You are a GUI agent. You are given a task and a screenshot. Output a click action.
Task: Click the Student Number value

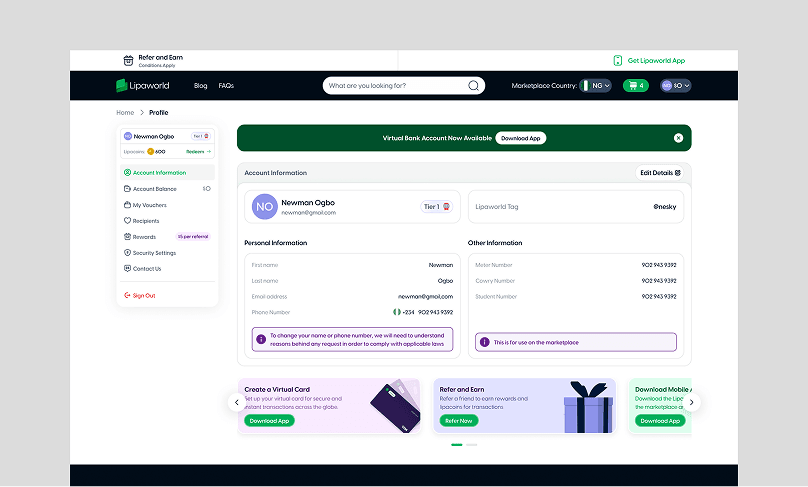click(x=659, y=296)
